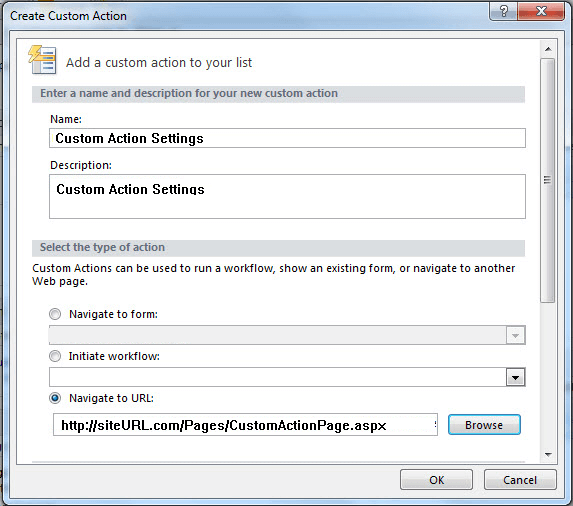Screen dimensions: 573x506
Task: Select the Navigate to form radio button
Action: click(x=55, y=314)
